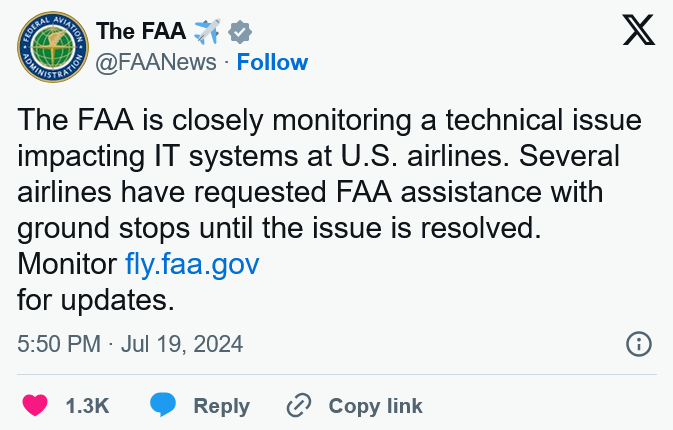Click the 'ground stops' tweet text line

[279, 228]
